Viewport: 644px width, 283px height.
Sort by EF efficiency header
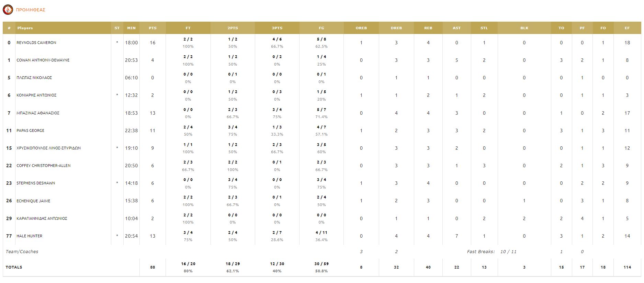point(627,28)
